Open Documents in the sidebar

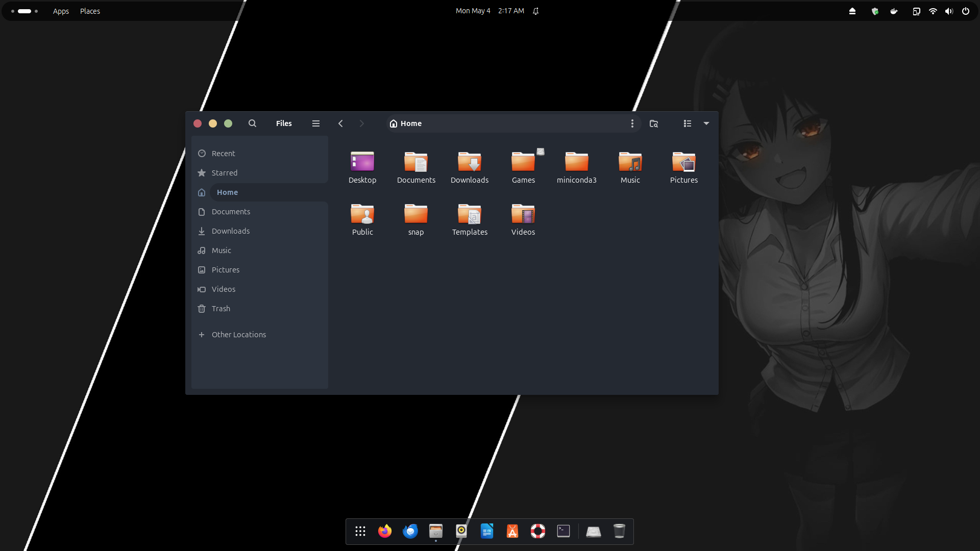[x=260, y=212]
